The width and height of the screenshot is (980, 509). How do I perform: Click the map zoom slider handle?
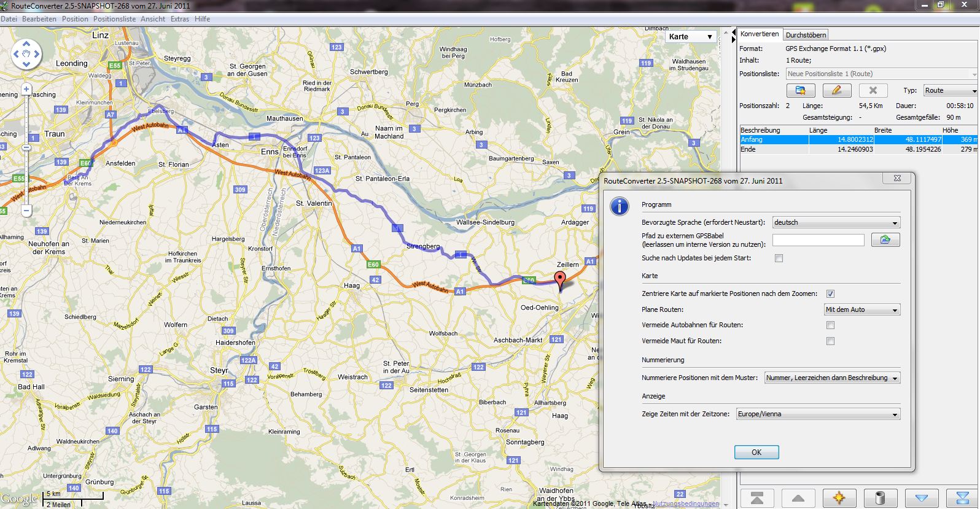(26, 148)
